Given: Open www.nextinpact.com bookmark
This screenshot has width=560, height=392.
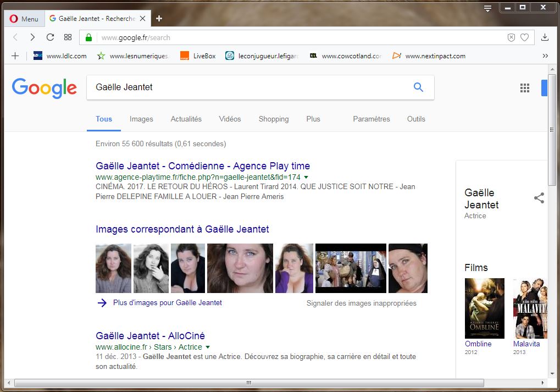Looking at the screenshot, I should [x=429, y=56].
